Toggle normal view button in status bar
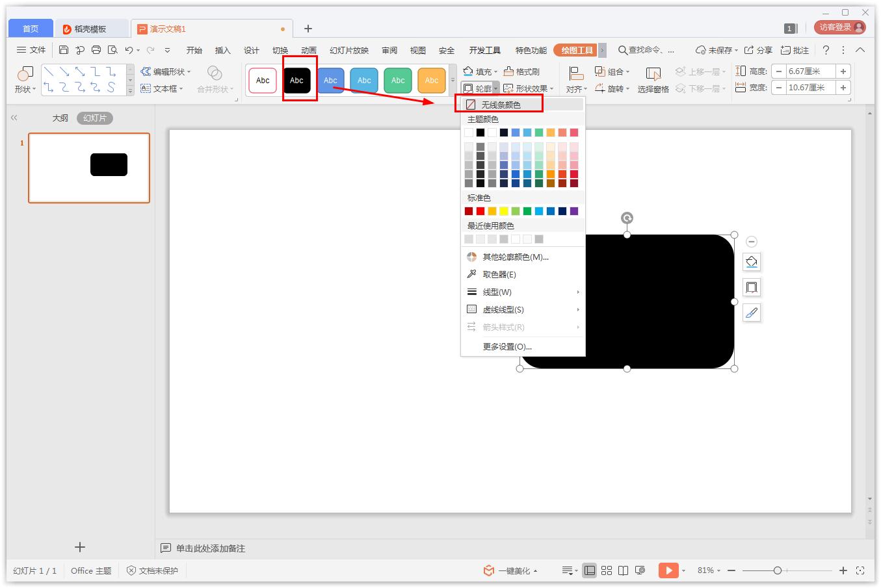Screen dimensions: 881x588 pyautogui.click(x=589, y=570)
